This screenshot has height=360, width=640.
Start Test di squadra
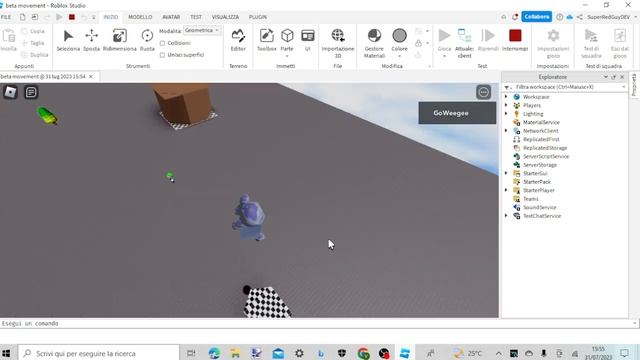pos(591,43)
